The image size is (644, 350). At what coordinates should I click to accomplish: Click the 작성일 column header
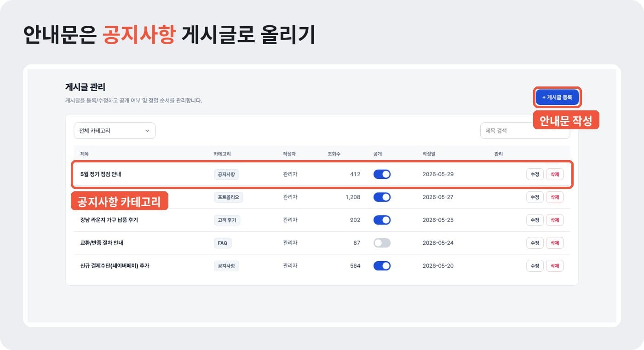(x=429, y=154)
